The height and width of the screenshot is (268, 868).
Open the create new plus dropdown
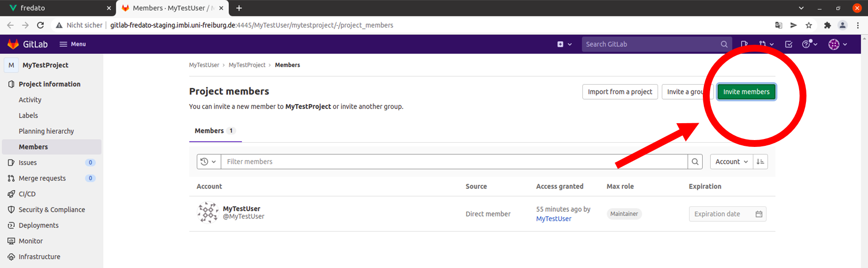click(x=564, y=44)
